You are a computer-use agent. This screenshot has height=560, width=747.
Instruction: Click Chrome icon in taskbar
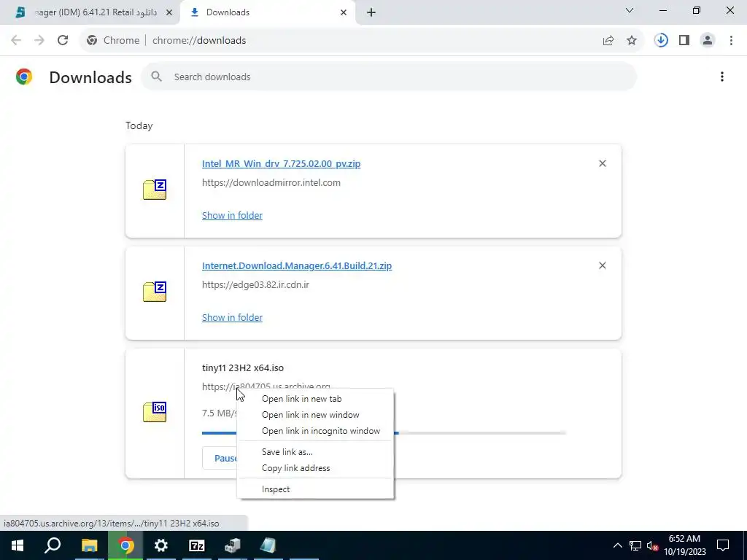point(125,545)
